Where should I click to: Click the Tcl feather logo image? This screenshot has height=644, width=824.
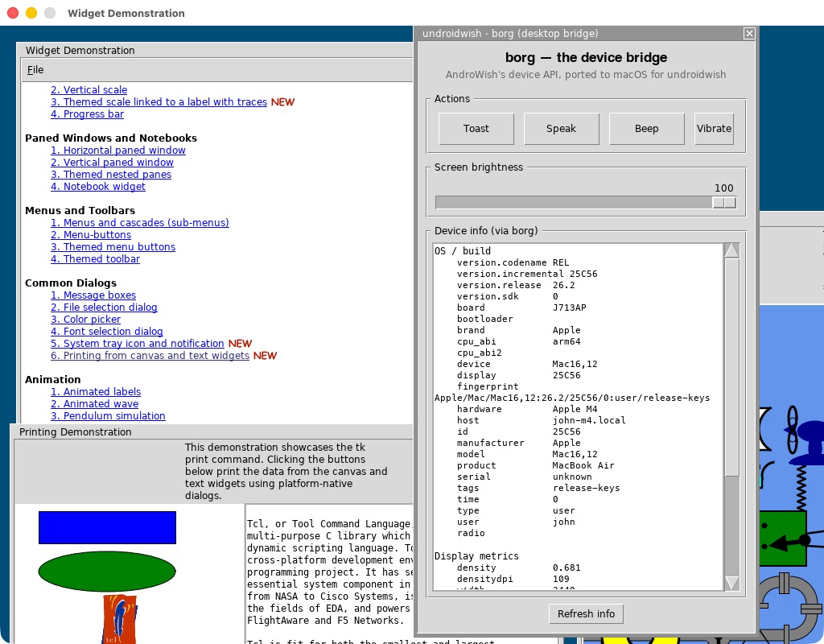[x=119, y=619]
